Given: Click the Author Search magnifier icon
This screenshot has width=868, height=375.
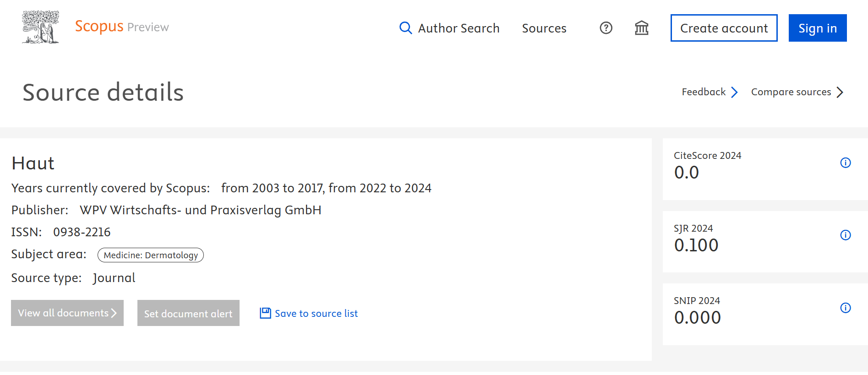Looking at the screenshot, I should point(405,28).
